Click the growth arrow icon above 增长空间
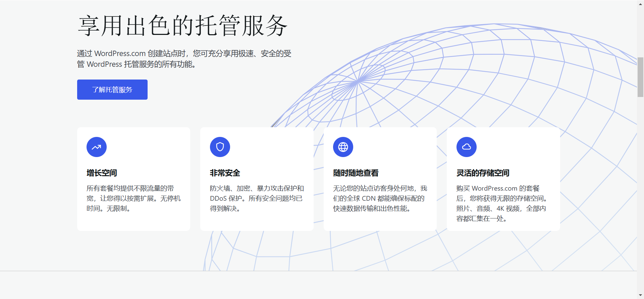The image size is (644, 299). [97, 147]
